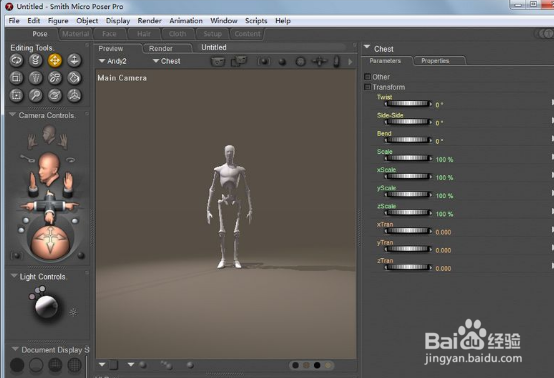Toggle the camera animating key icon

click(x=27, y=159)
